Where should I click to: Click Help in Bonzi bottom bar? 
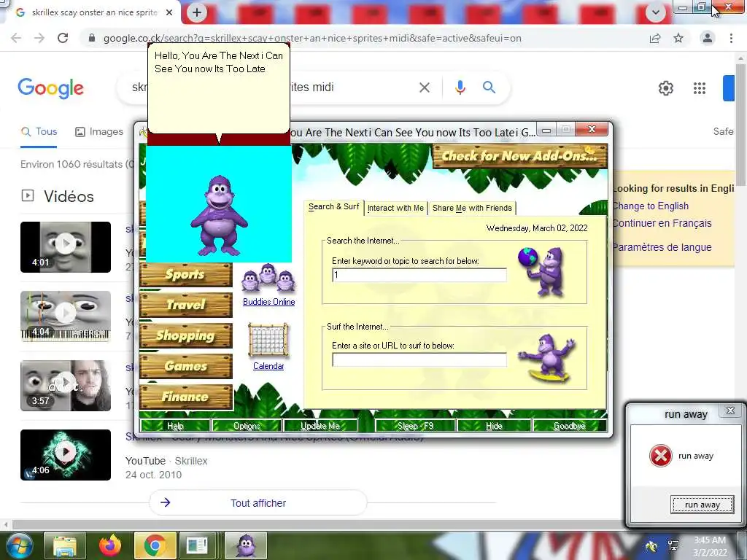point(175,426)
